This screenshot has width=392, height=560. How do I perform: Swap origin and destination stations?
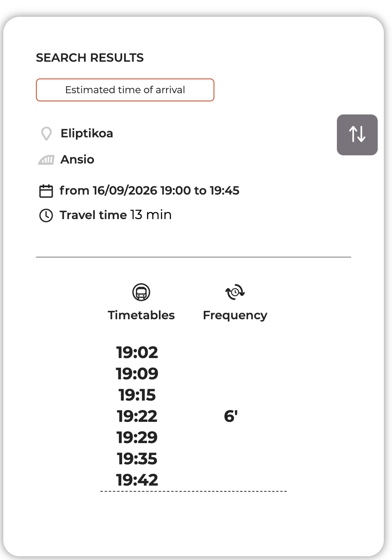[x=357, y=135]
